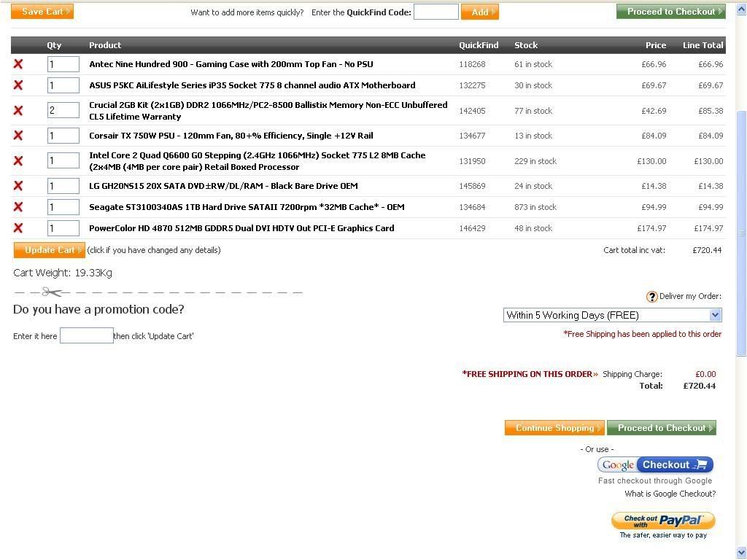
Task: Pay using Google Checkout button
Action: [656, 464]
